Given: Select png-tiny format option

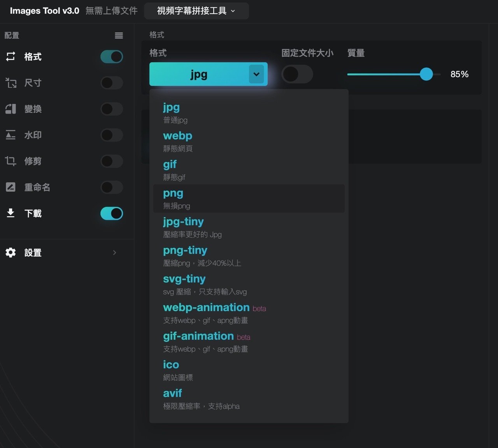Looking at the screenshot, I should 249,256.
